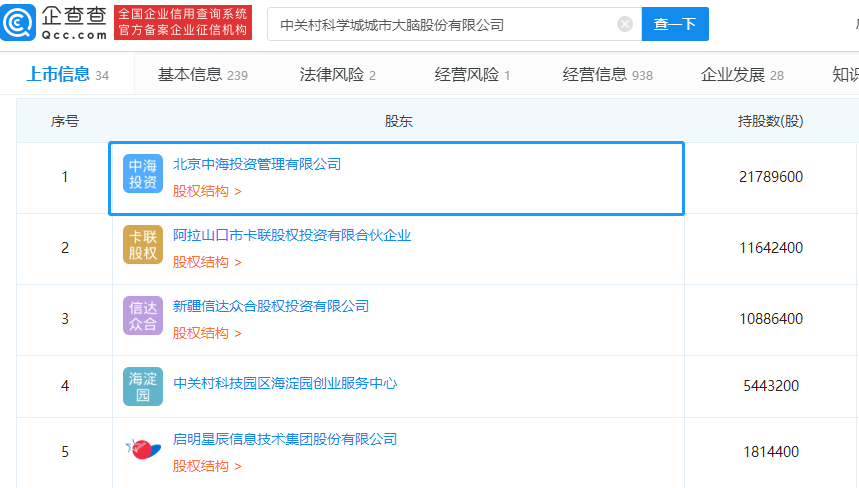Expand 股权结构 for 启明星辰
The height and width of the screenshot is (488, 859).
[207, 466]
